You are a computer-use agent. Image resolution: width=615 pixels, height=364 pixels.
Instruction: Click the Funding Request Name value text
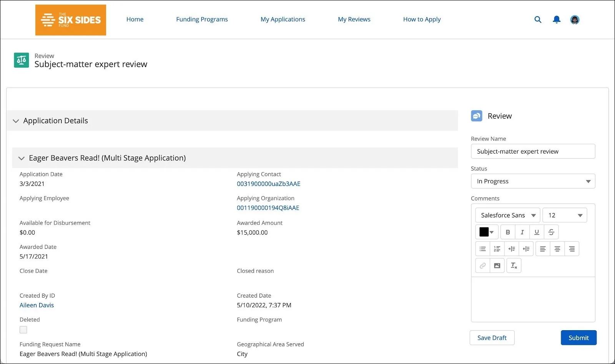[83, 354]
